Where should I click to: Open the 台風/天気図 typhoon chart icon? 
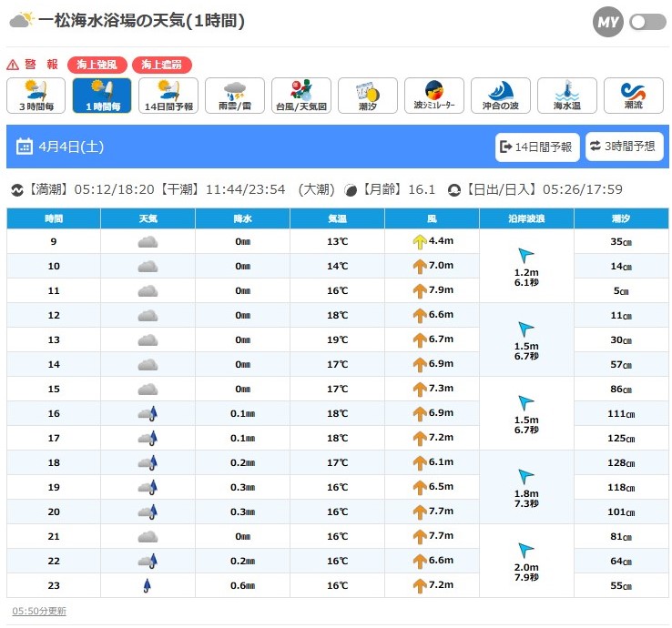point(301,96)
